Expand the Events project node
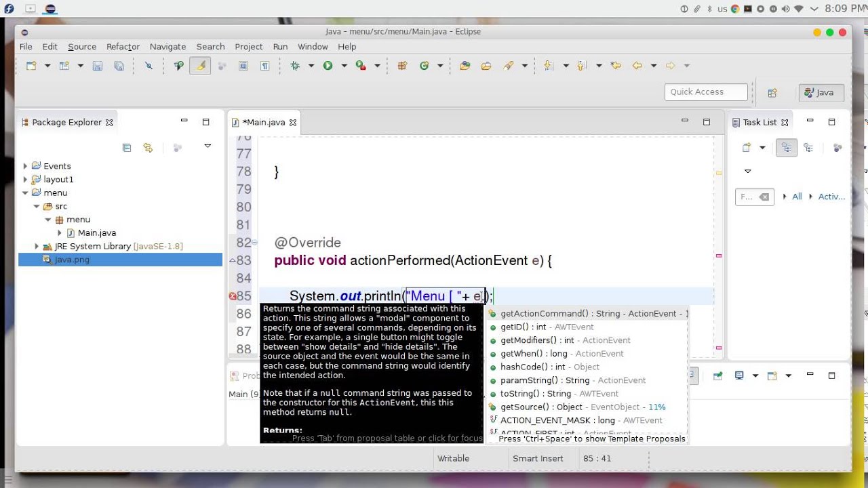The width and height of the screenshot is (868, 488). (25, 166)
